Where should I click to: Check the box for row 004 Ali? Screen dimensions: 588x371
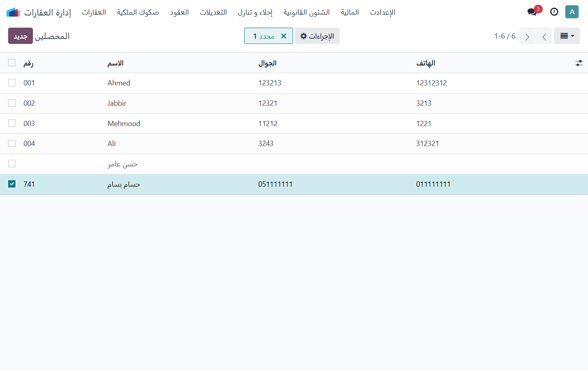point(12,143)
